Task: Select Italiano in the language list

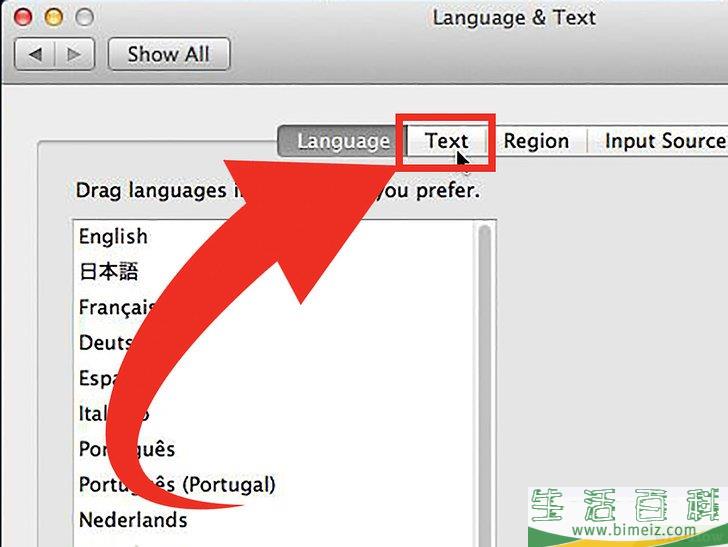Action: coord(274,413)
